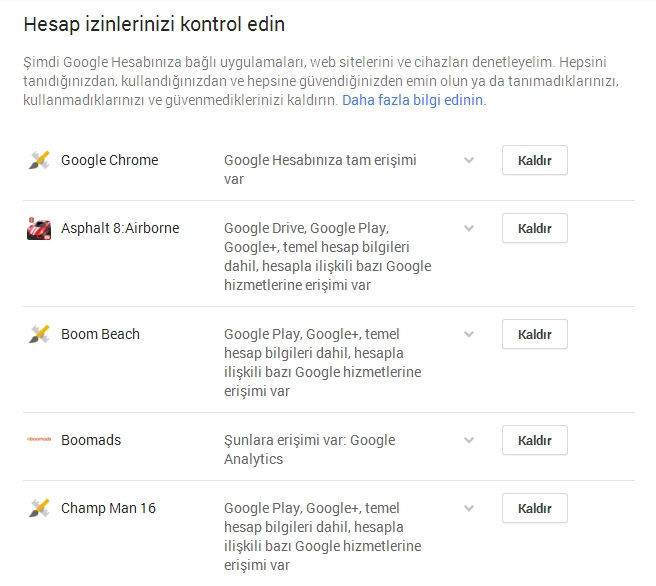656x586 pixels.
Task: Click the Asphalt 8:Airborne app icon
Action: pyautogui.click(x=39, y=229)
